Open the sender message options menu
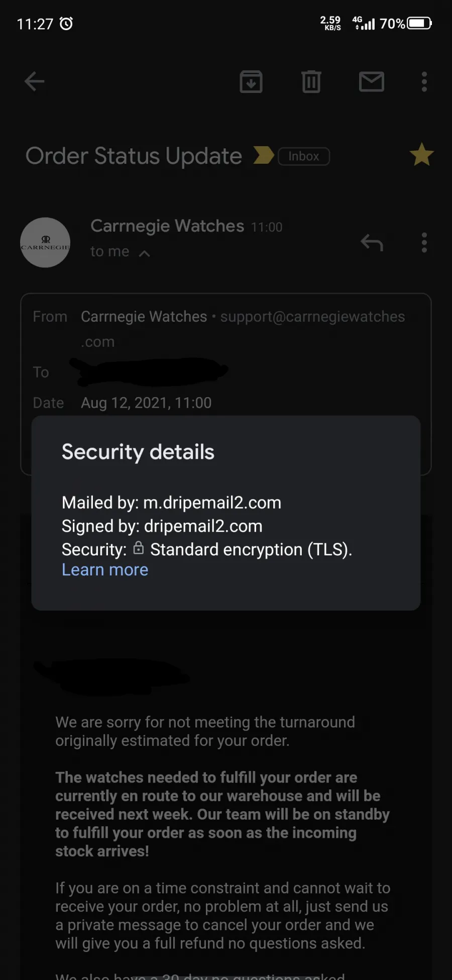Viewport: 452px width, 980px height. [424, 243]
